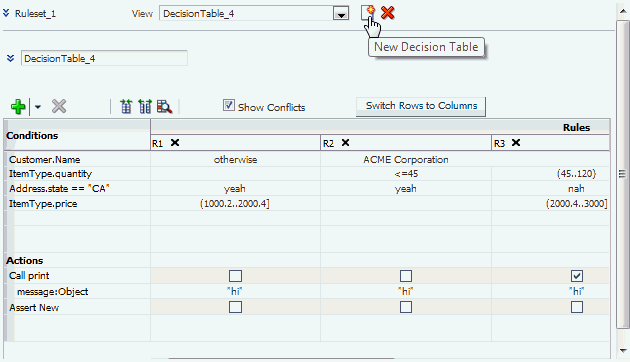Select the ItemType.price condition row
This screenshot has height=362, width=630.
pos(43,204)
